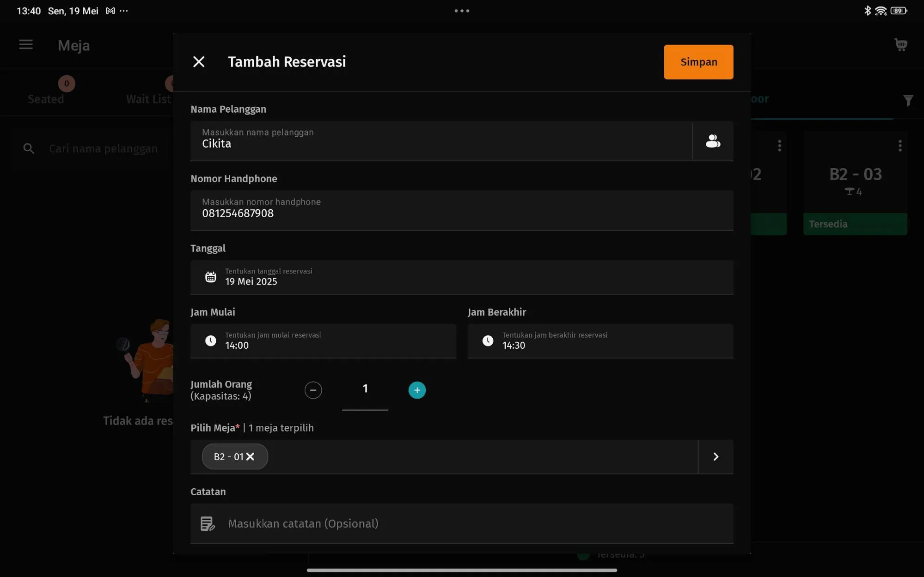The image size is (924, 577).
Task: Tap battery indicator in status bar
Action: tap(899, 11)
